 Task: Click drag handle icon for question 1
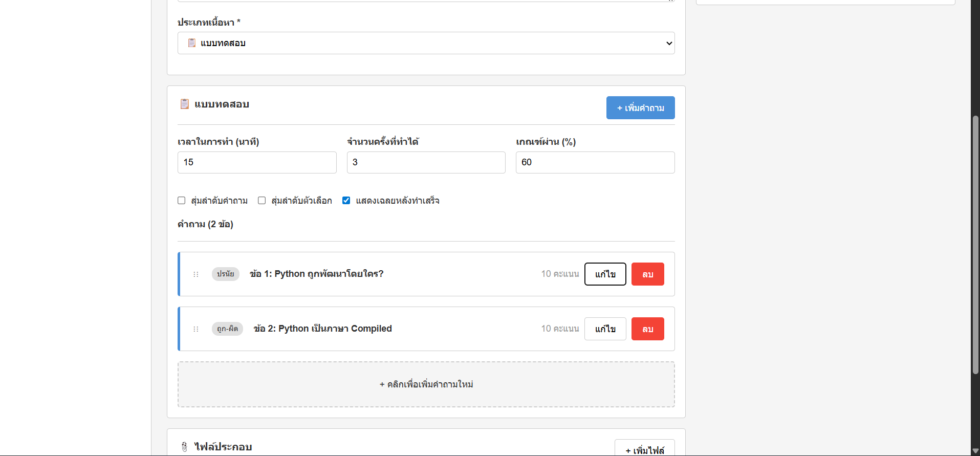tap(195, 274)
